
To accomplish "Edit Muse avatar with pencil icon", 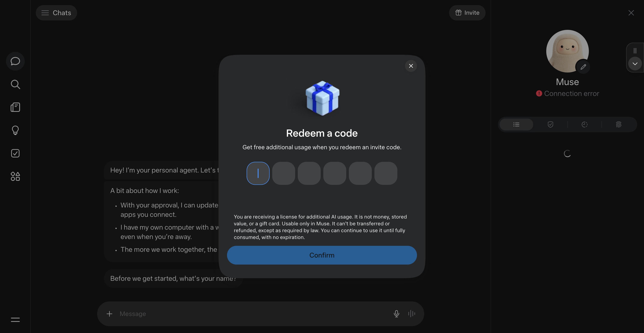I will pyautogui.click(x=583, y=67).
